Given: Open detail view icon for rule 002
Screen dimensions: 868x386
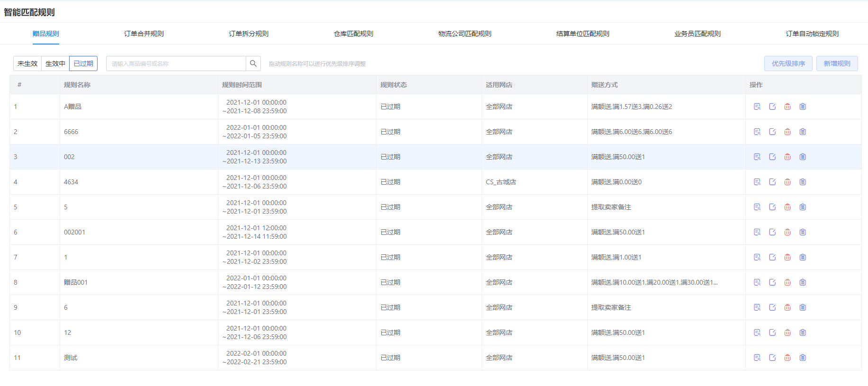Looking at the screenshot, I should [x=757, y=157].
